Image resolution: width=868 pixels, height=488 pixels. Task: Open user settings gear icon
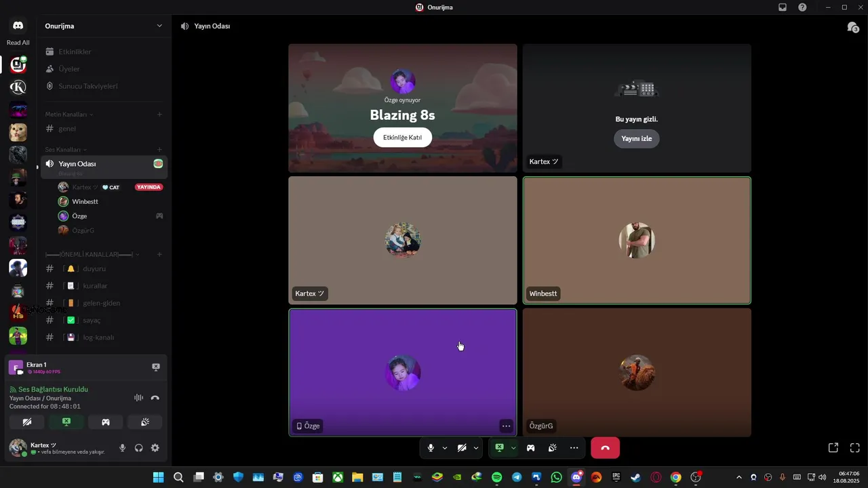tap(155, 448)
